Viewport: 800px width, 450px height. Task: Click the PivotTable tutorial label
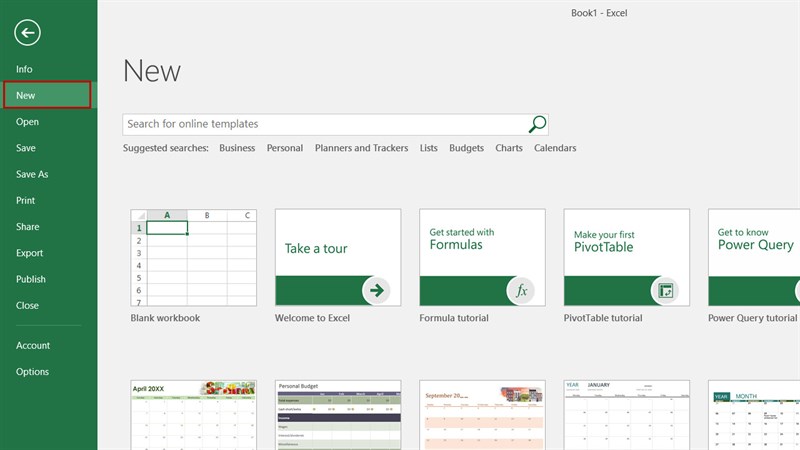pyautogui.click(x=603, y=318)
